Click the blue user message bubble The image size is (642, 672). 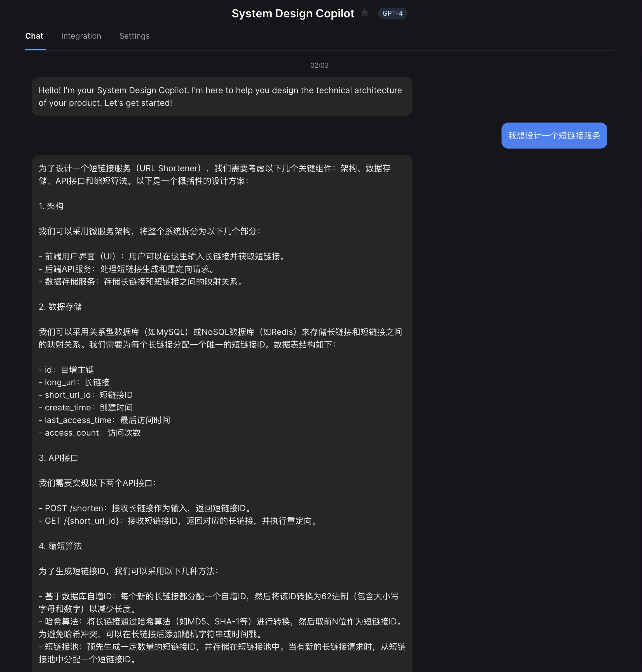click(554, 136)
